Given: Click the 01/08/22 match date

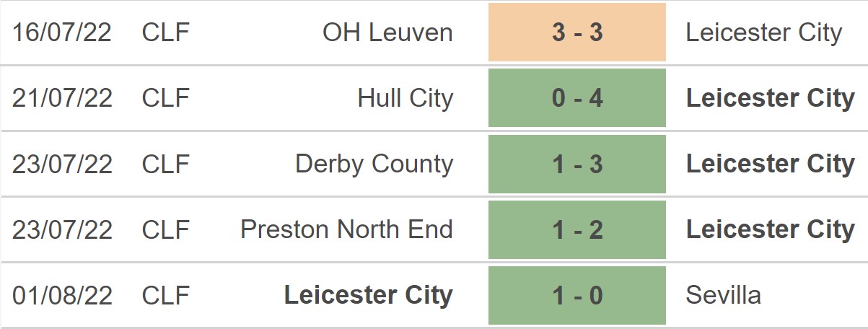Looking at the screenshot, I should [62, 295].
